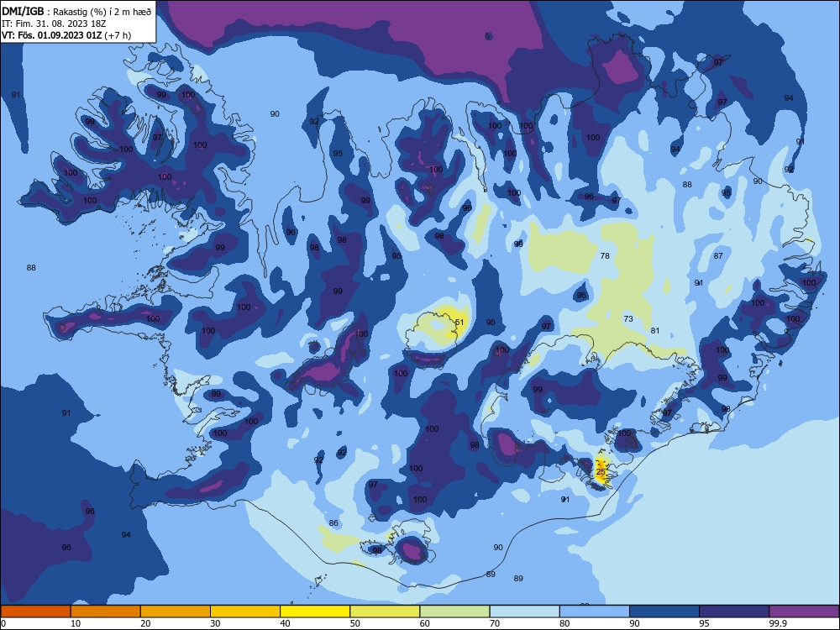
Task: Click the 0–10 dark orange legend swatch
Action: (x=35, y=612)
